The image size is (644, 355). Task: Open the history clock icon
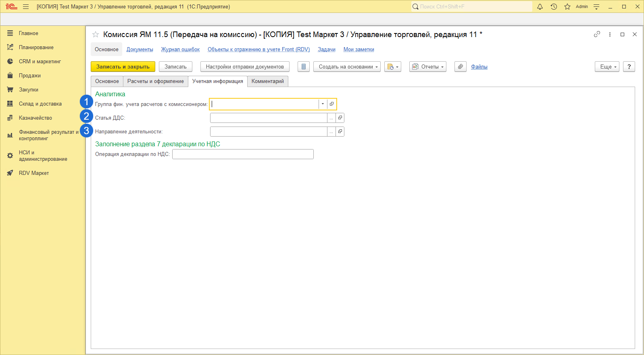coord(554,6)
